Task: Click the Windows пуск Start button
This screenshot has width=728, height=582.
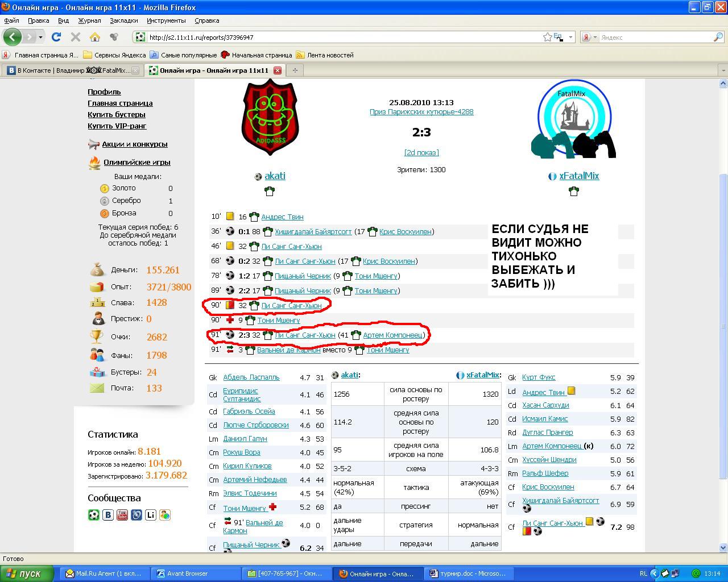Action: click(x=26, y=573)
